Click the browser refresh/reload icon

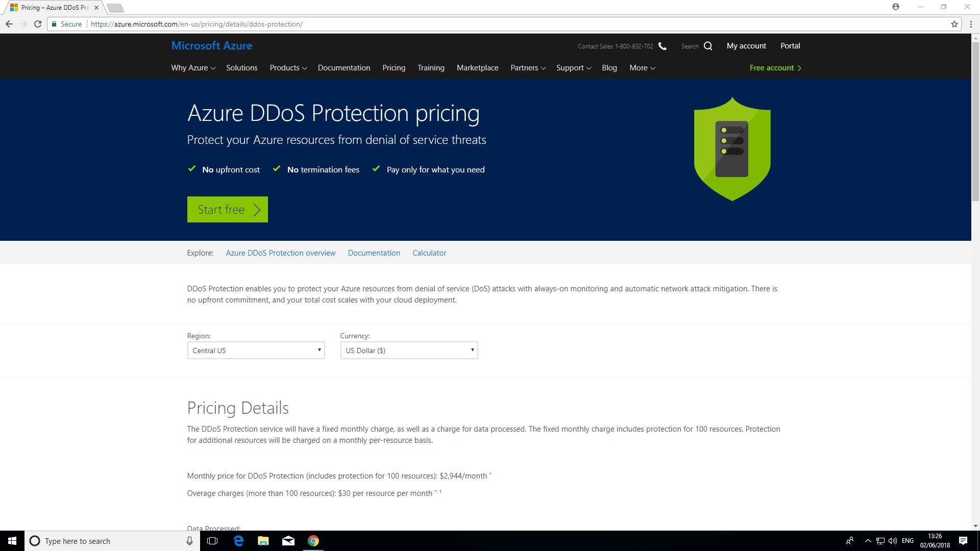38,24
